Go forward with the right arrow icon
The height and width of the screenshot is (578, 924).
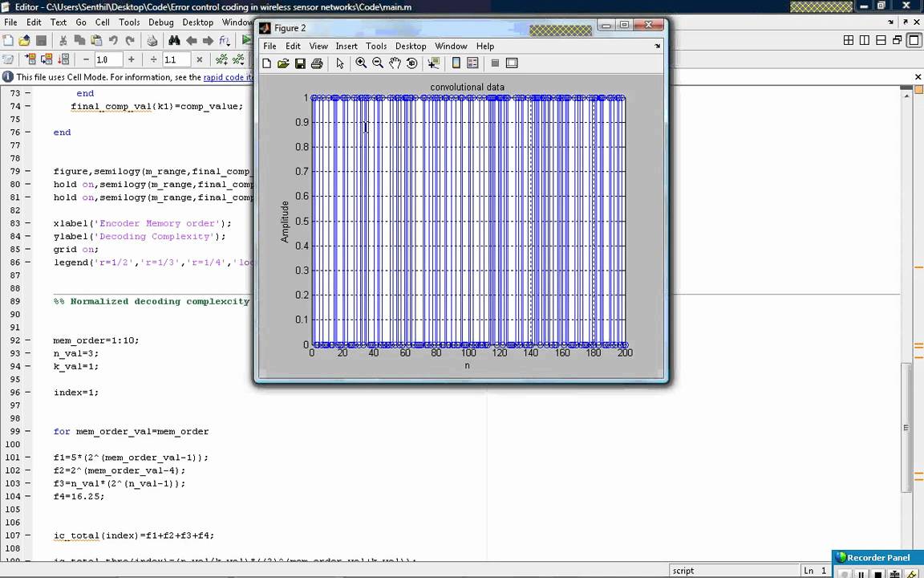pos(208,40)
